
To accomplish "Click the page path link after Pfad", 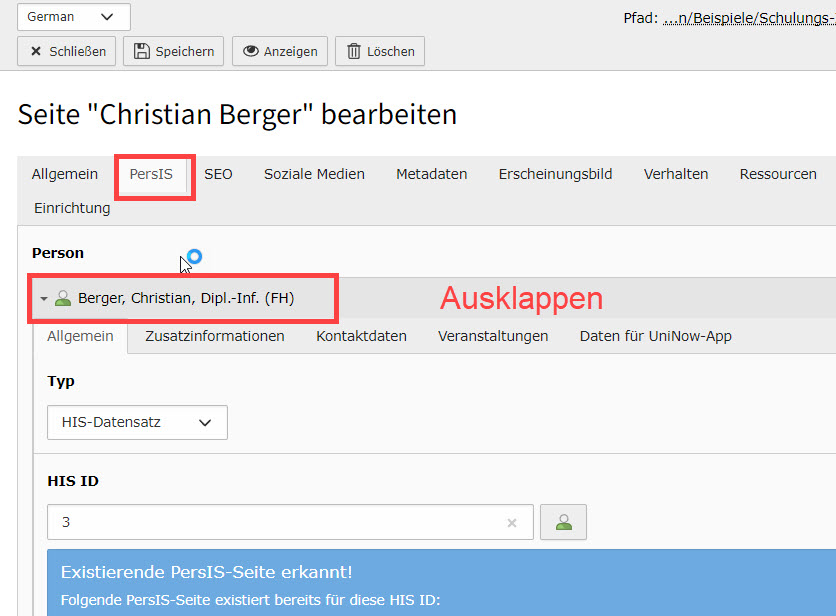I will point(749,17).
